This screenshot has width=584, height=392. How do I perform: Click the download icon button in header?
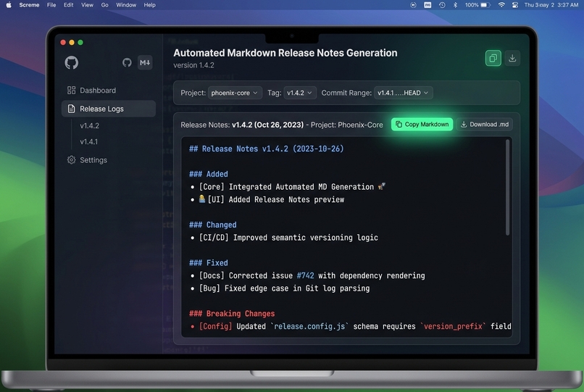click(x=512, y=58)
